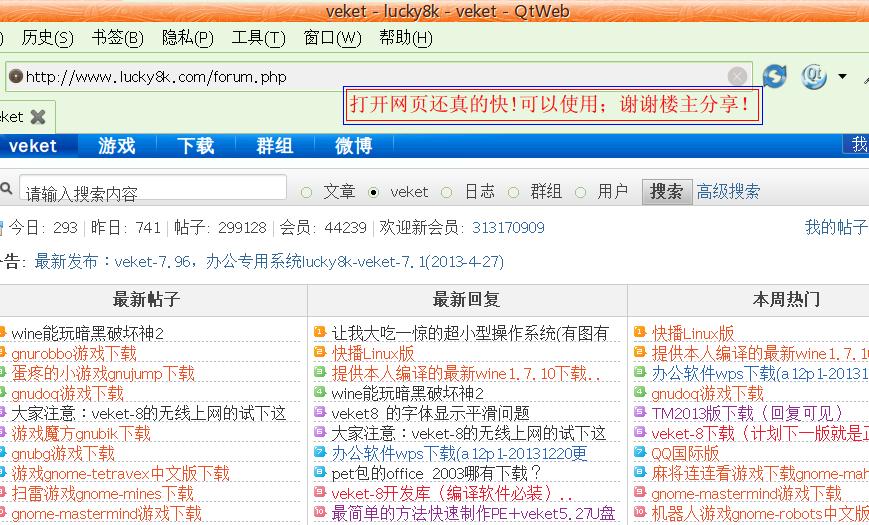Open 最新帖子 post gnudoq游戏下载
869x525 pixels.
[x=67, y=394]
